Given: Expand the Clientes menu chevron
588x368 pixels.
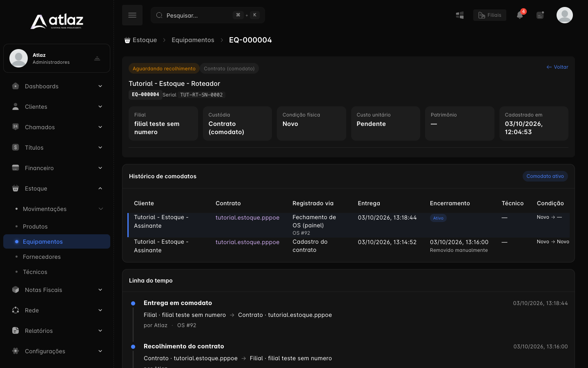Looking at the screenshot, I should (x=100, y=107).
